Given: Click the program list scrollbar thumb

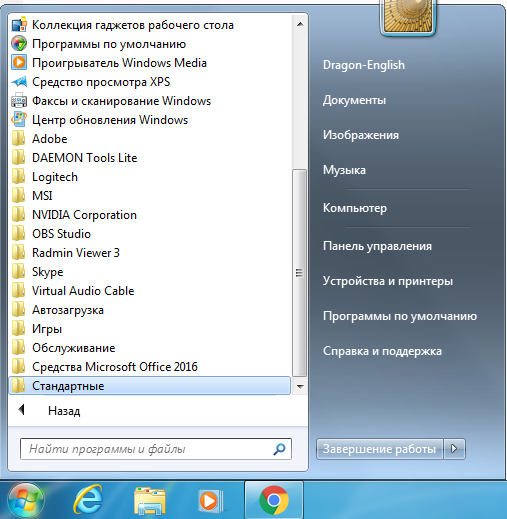Looking at the screenshot, I should click(x=299, y=273).
